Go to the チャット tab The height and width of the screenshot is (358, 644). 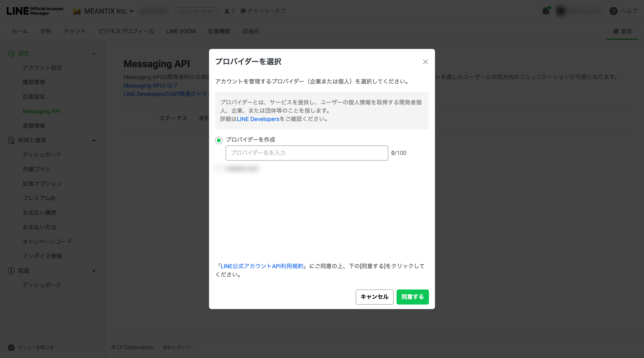75,31
